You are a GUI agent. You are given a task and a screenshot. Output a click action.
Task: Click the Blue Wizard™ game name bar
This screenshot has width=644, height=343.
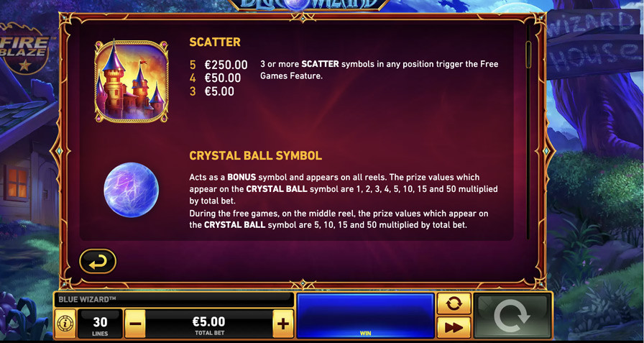[x=174, y=299]
